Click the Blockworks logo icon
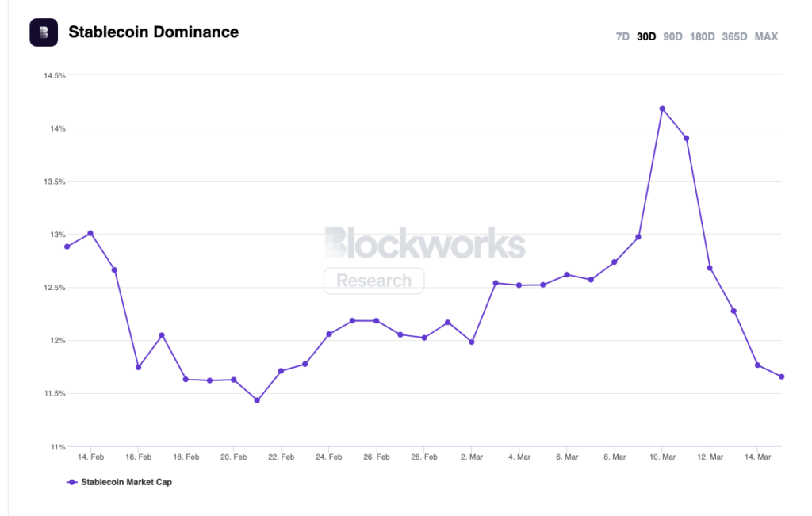 [x=43, y=32]
